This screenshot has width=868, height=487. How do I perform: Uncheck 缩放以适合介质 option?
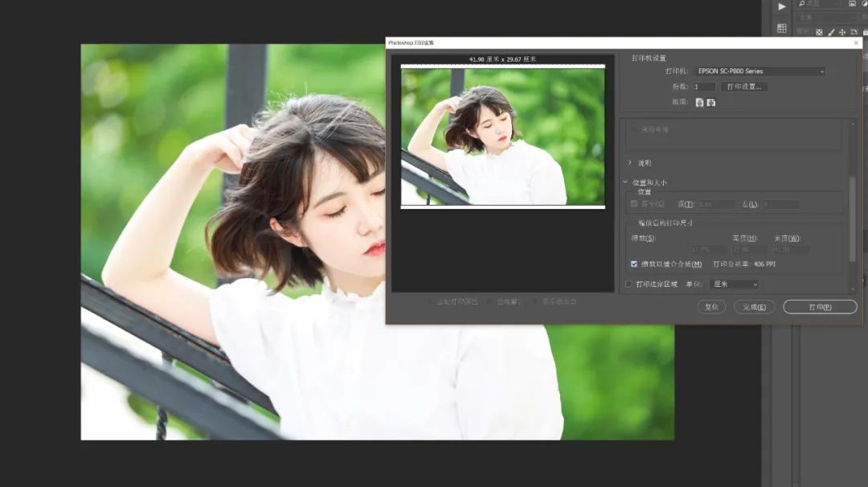(x=634, y=263)
